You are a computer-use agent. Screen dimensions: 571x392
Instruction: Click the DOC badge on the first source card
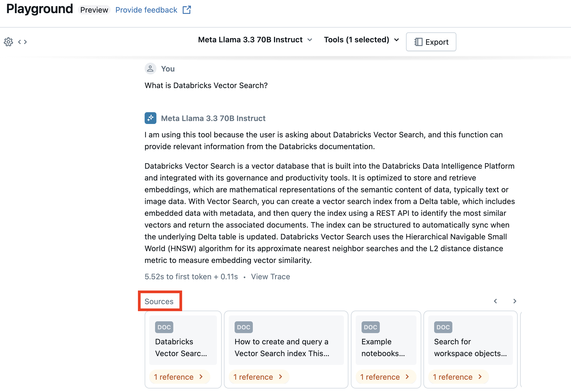tap(164, 327)
